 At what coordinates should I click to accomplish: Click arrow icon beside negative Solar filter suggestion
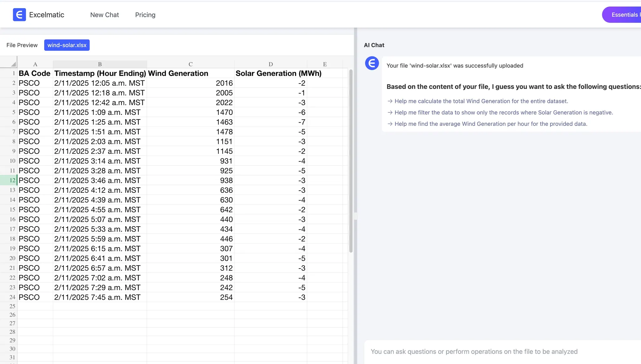390,112
